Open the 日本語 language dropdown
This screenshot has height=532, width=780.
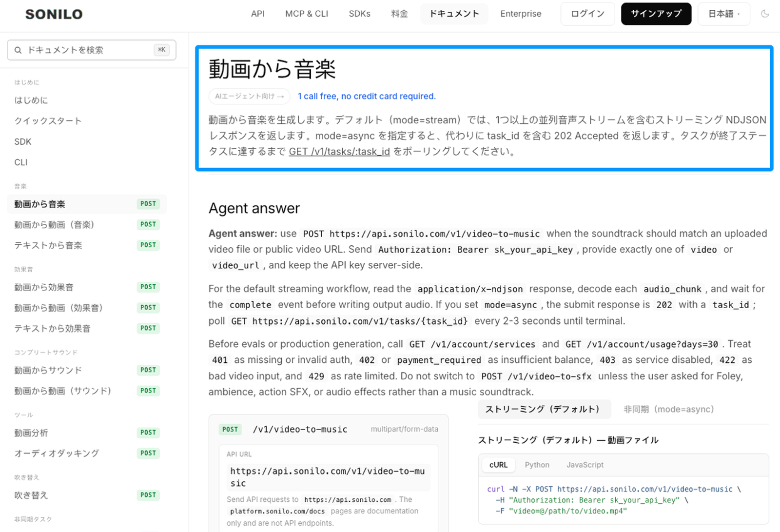pyautogui.click(x=724, y=14)
